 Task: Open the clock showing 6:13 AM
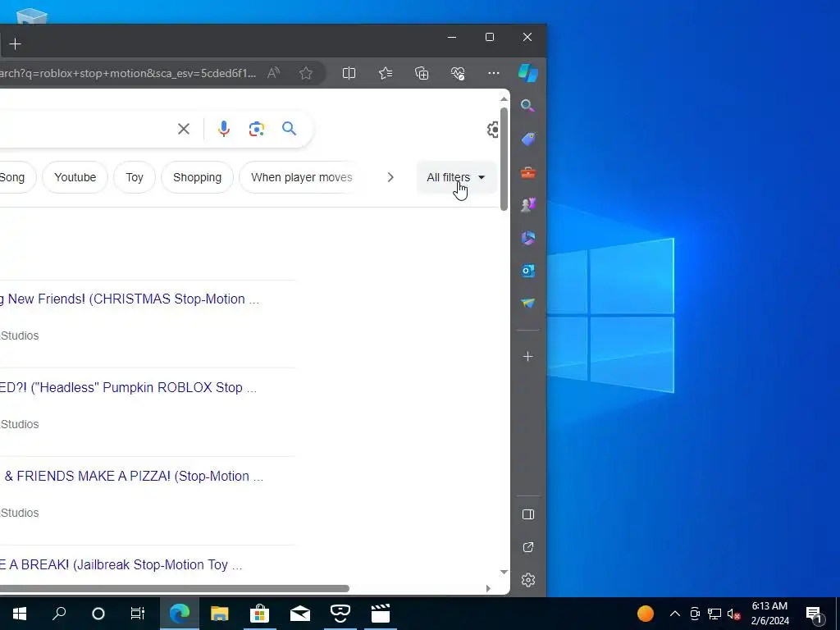[x=769, y=614]
